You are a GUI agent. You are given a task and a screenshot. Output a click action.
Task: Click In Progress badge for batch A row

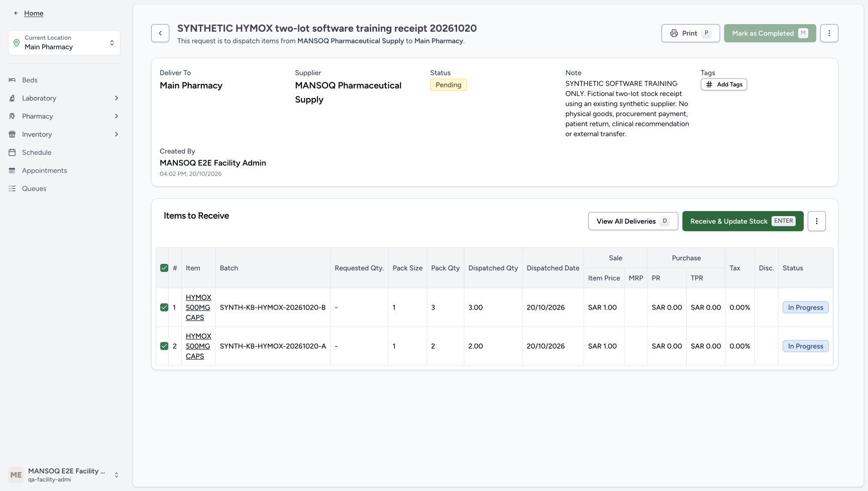tap(806, 346)
